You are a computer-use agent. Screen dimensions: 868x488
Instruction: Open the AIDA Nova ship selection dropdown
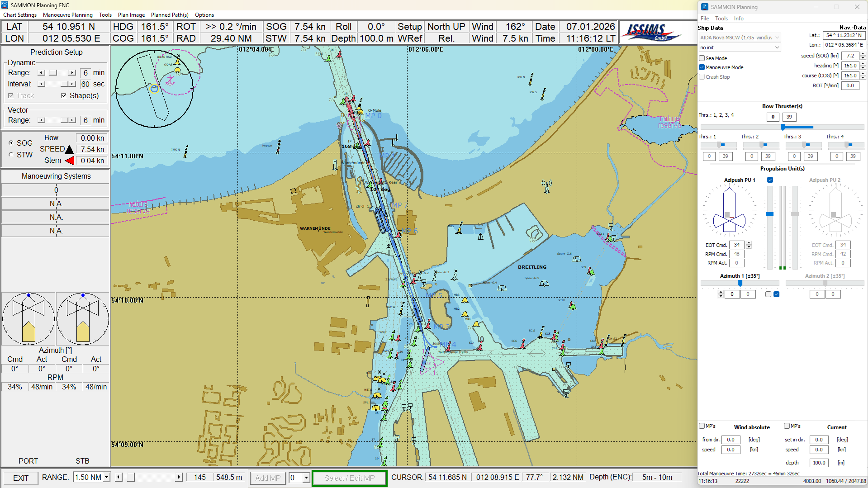click(x=739, y=38)
